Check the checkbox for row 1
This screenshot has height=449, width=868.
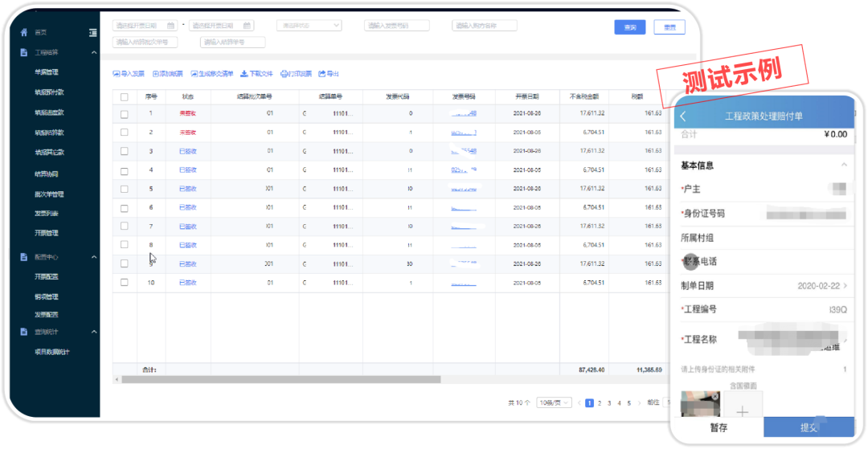pyautogui.click(x=124, y=114)
